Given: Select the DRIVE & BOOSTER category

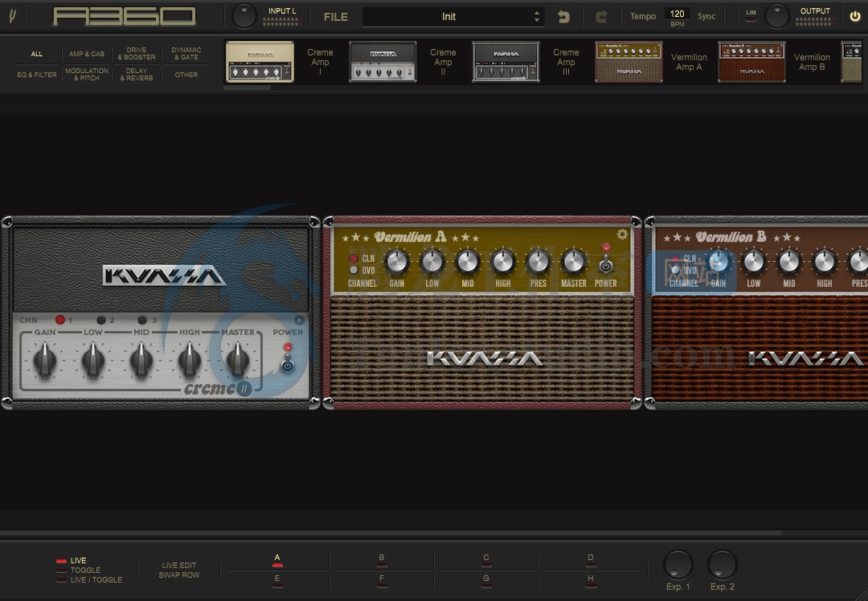Looking at the screenshot, I should tap(136, 54).
